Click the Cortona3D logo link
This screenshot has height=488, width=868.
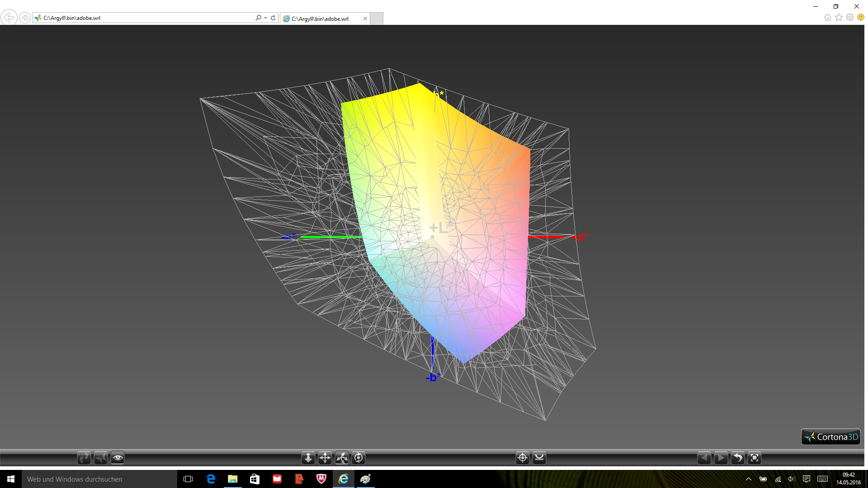831,437
